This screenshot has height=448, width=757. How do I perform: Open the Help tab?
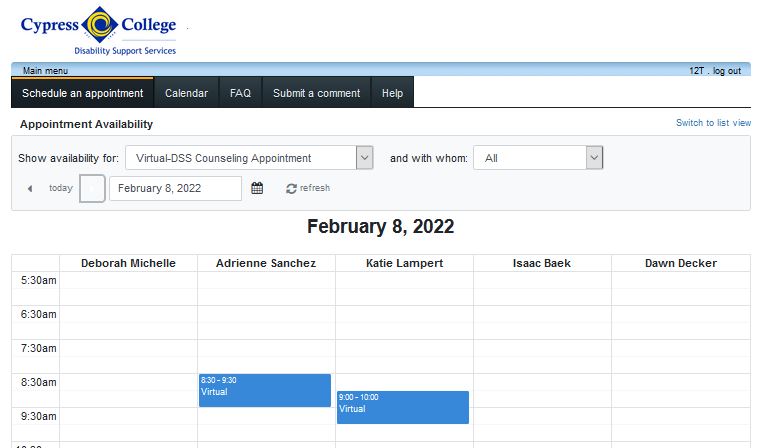pos(393,93)
